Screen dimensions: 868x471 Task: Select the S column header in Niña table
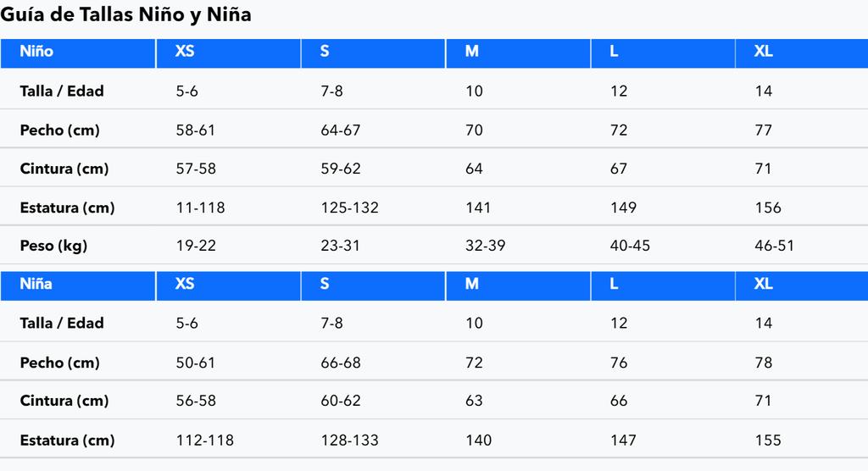[x=373, y=285]
